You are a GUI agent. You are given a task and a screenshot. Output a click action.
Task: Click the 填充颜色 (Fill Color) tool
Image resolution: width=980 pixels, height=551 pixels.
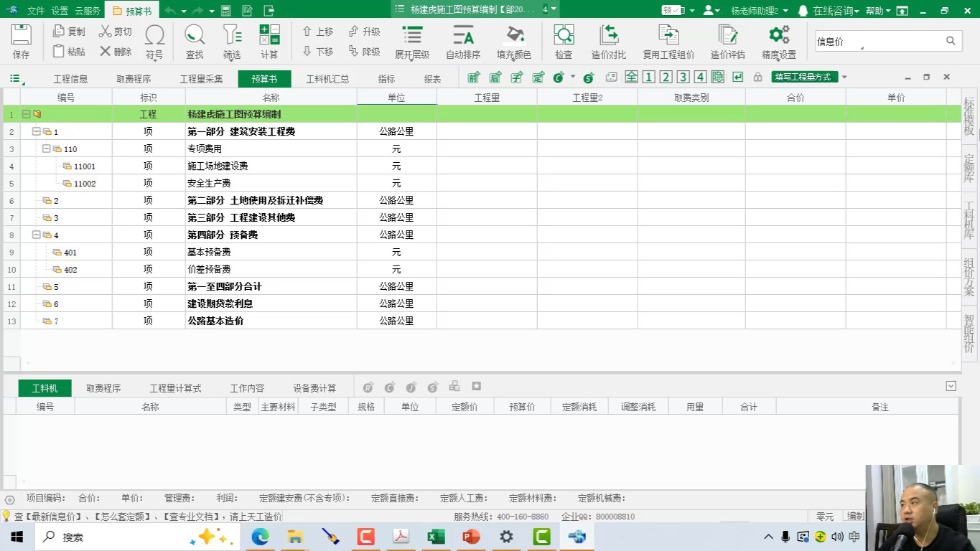(x=513, y=41)
